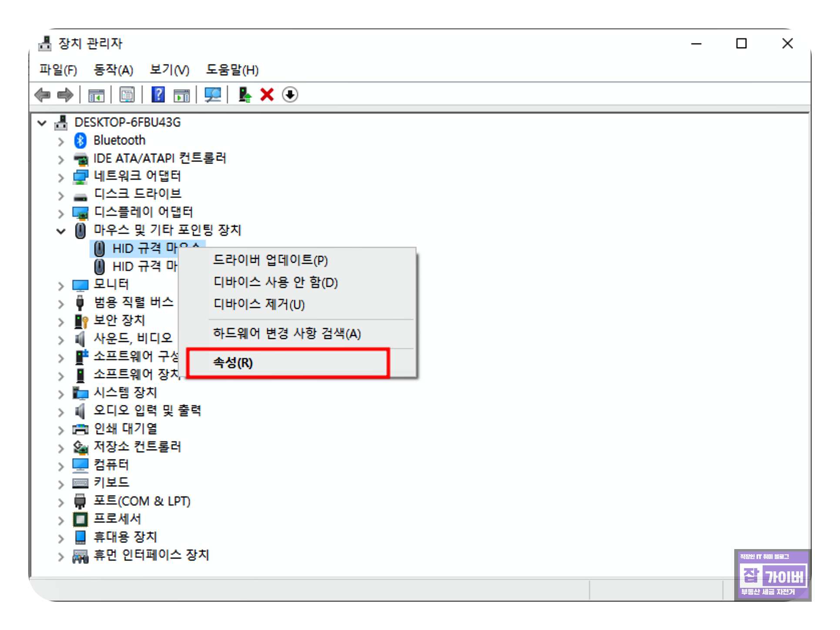This screenshot has width=840, height=630.
Task: Collapse the 마우스 및 기타 포인팅 장치 node
Action: pyautogui.click(x=61, y=231)
